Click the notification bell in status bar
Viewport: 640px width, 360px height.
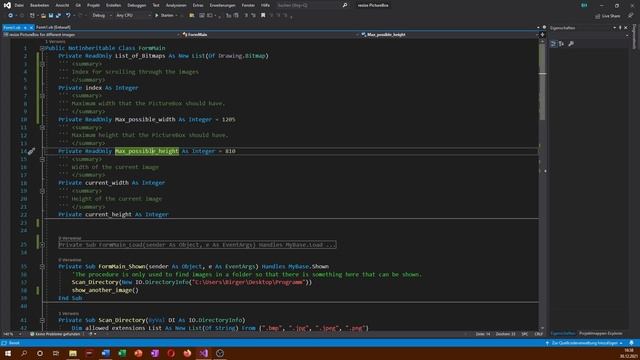point(631,343)
